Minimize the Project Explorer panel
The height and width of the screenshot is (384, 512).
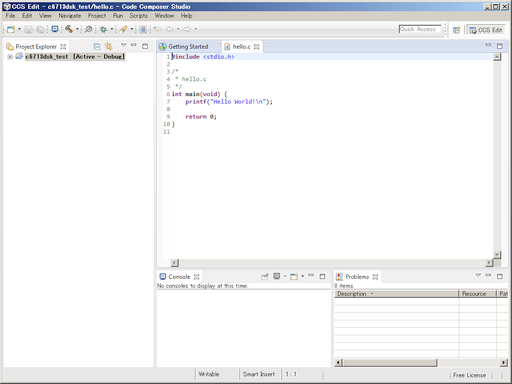134,45
